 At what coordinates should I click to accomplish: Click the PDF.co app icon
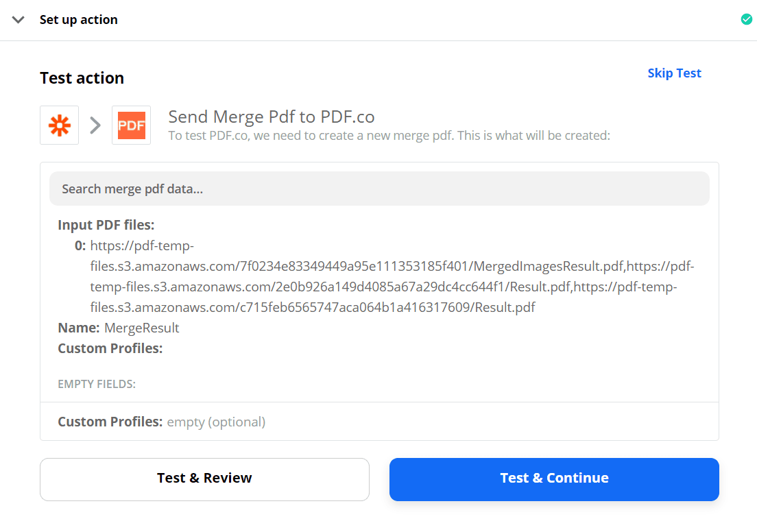(x=131, y=125)
